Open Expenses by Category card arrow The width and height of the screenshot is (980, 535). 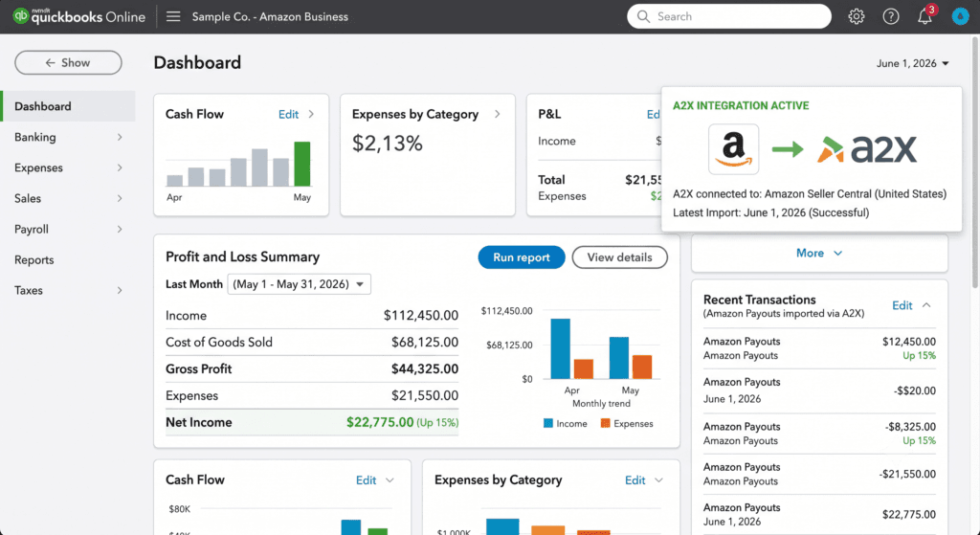[498, 115]
